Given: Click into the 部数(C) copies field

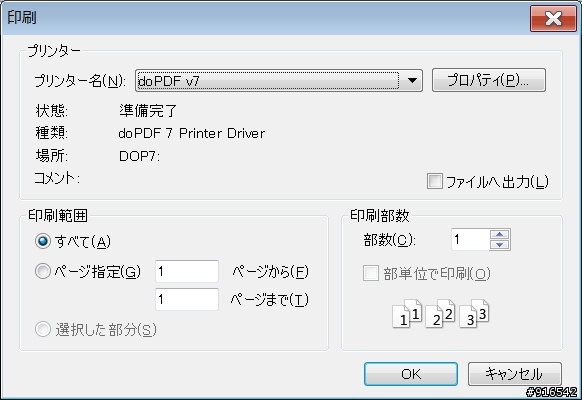Looking at the screenshot, I should [x=471, y=239].
